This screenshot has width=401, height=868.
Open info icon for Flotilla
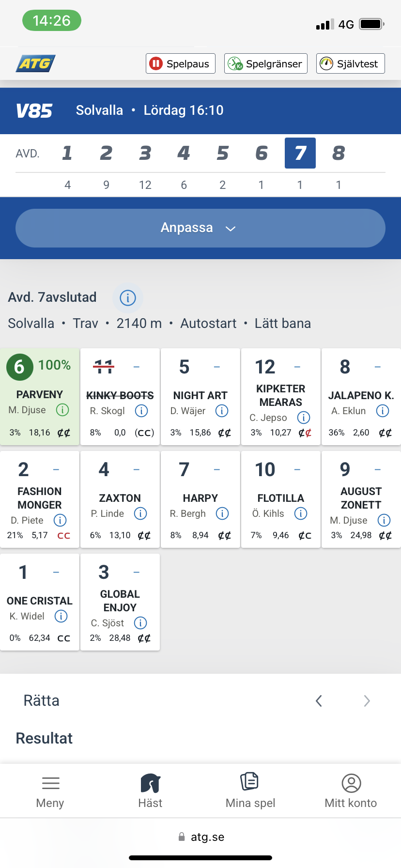click(x=301, y=514)
